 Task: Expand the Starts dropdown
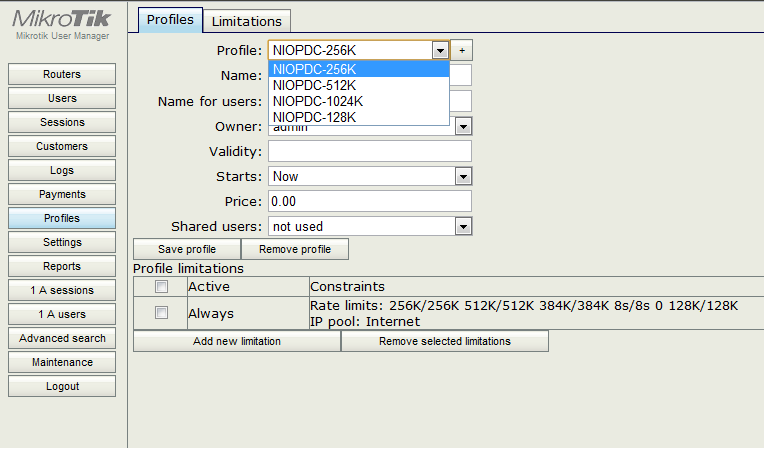[463, 177]
